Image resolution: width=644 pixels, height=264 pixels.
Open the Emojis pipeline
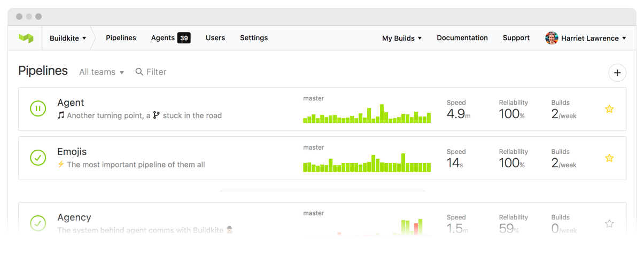(72, 152)
